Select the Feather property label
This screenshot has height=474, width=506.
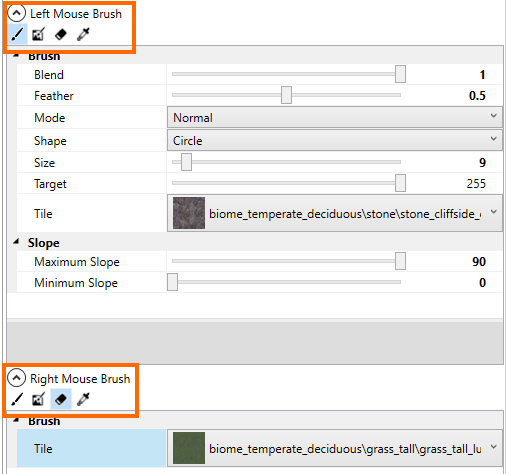coord(54,96)
